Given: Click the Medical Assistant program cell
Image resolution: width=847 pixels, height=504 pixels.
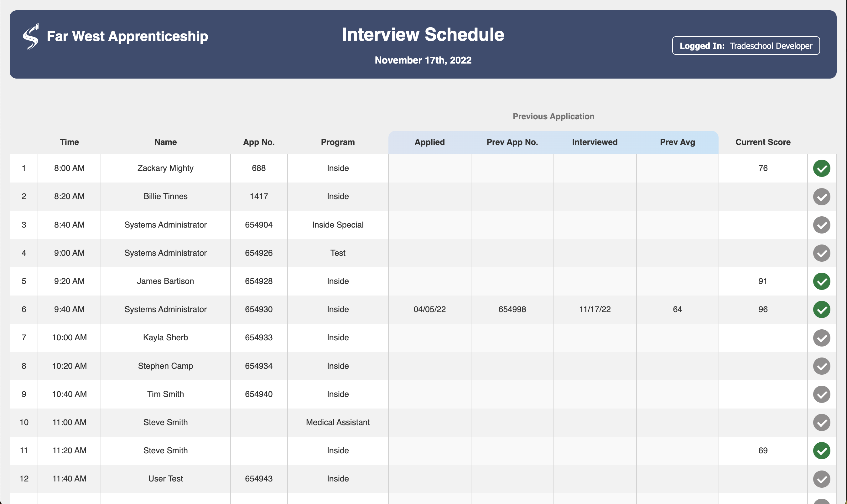Looking at the screenshot, I should pyautogui.click(x=338, y=422).
